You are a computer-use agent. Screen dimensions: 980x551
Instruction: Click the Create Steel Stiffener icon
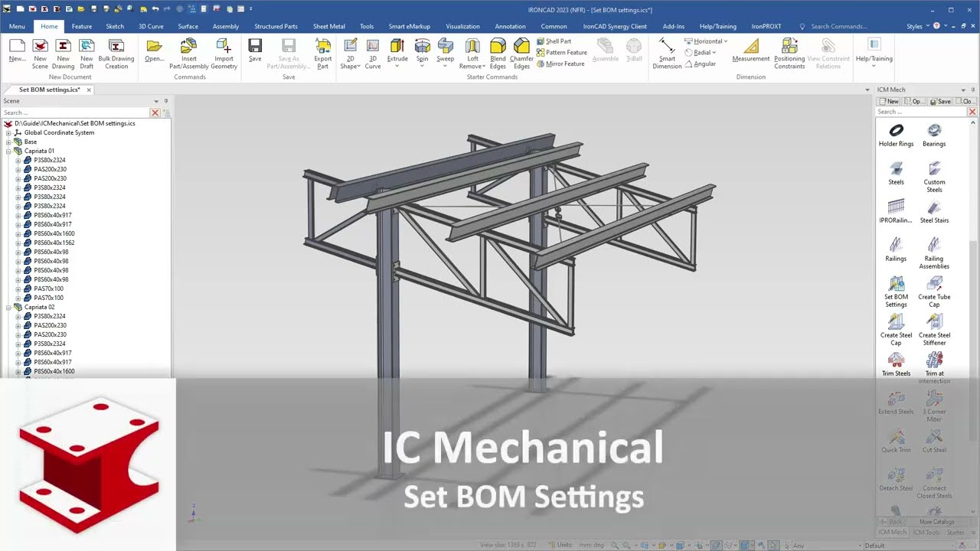(x=934, y=329)
